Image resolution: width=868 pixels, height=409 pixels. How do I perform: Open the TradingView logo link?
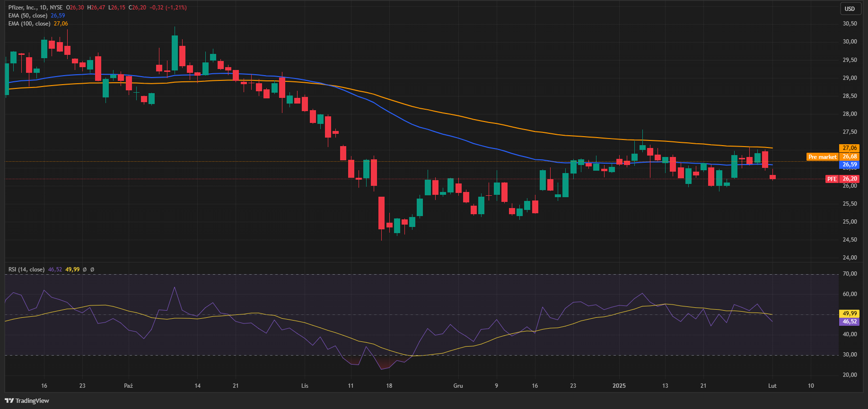27,400
